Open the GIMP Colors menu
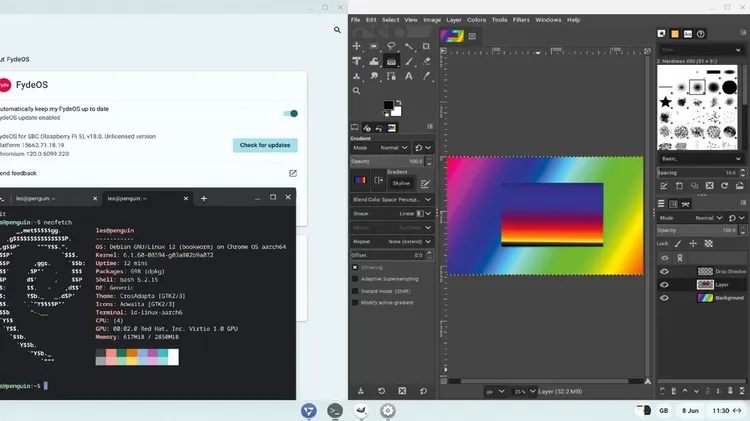This screenshot has width=750, height=421. [x=476, y=20]
